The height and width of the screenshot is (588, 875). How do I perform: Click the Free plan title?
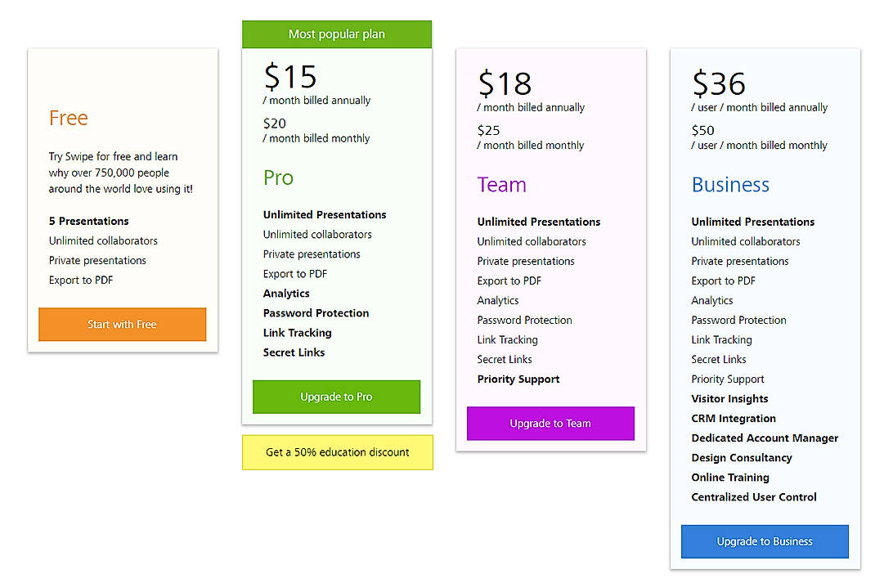(68, 119)
